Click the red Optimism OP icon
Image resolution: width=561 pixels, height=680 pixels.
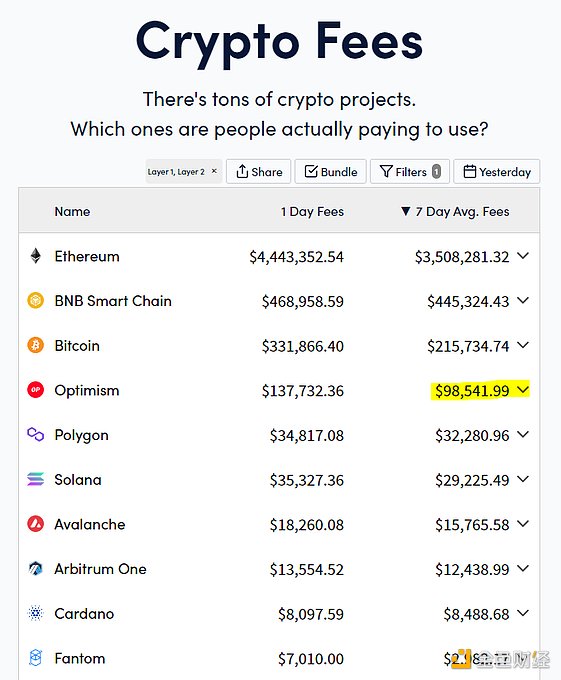click(36, 390)
